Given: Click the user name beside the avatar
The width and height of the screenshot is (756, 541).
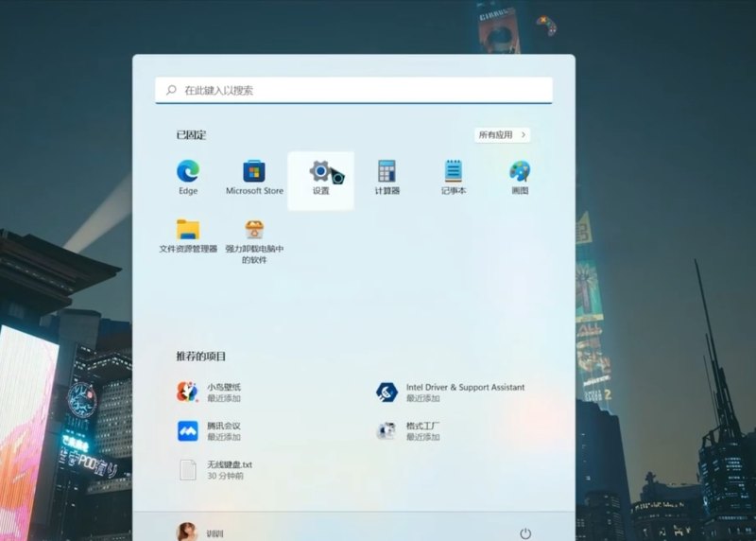Looking at the screenshot, I should coord(215,533).
